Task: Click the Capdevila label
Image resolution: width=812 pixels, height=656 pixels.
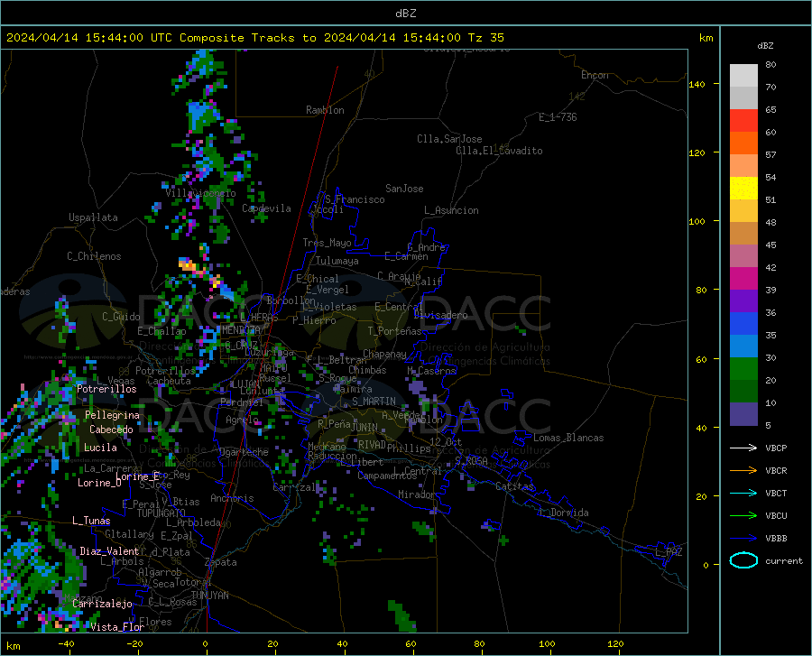Action: tap(267, 208)
